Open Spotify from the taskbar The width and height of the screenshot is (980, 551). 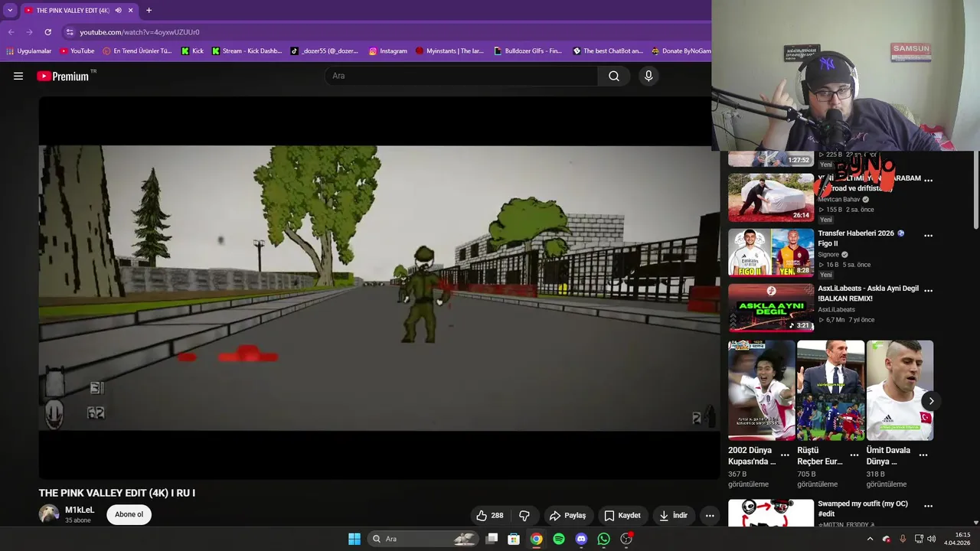point(559,539)
